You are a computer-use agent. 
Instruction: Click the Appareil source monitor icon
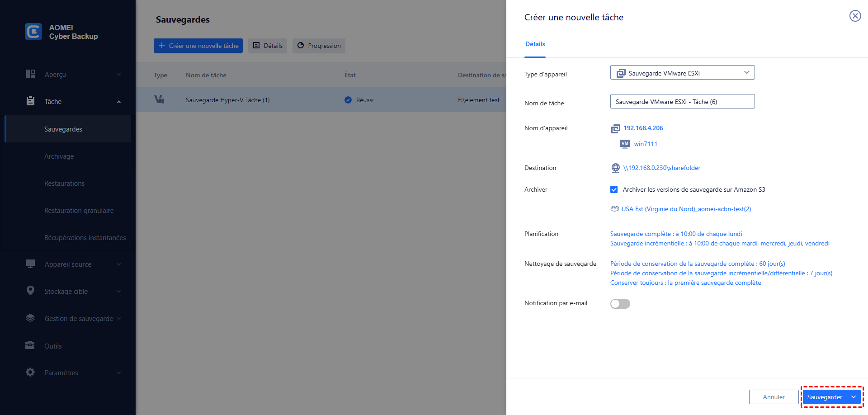click(30, 264)
